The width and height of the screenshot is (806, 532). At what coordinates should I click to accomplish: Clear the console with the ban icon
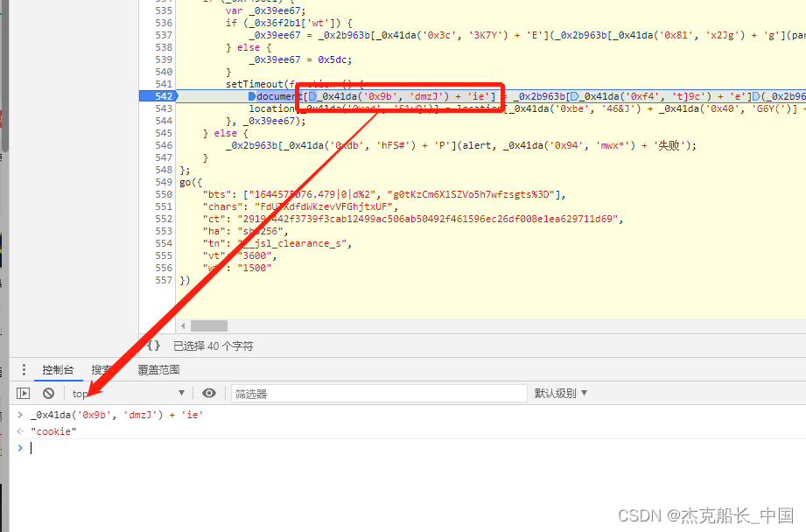pyautogui.click(x=48, y=394)
